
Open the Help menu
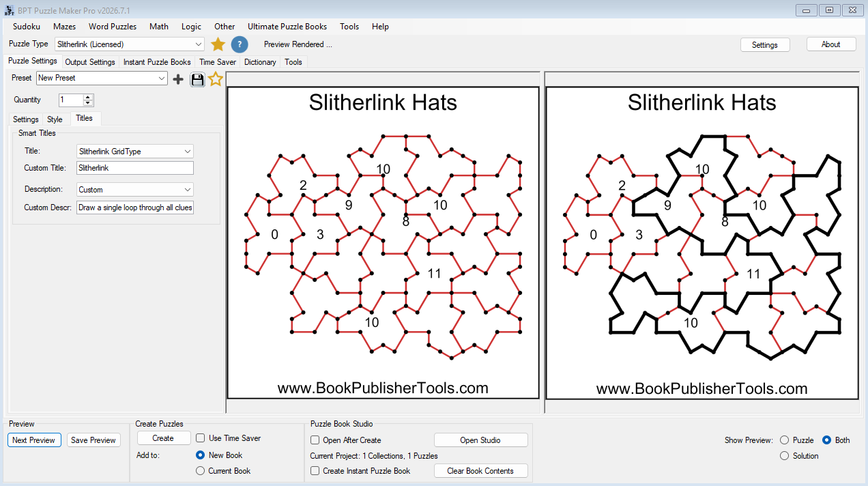tap(381, 27)
